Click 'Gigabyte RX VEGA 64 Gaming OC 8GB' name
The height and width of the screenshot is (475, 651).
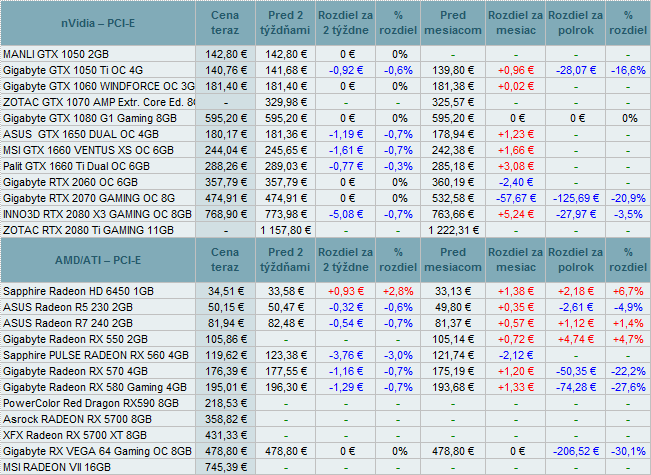(98, 451)
